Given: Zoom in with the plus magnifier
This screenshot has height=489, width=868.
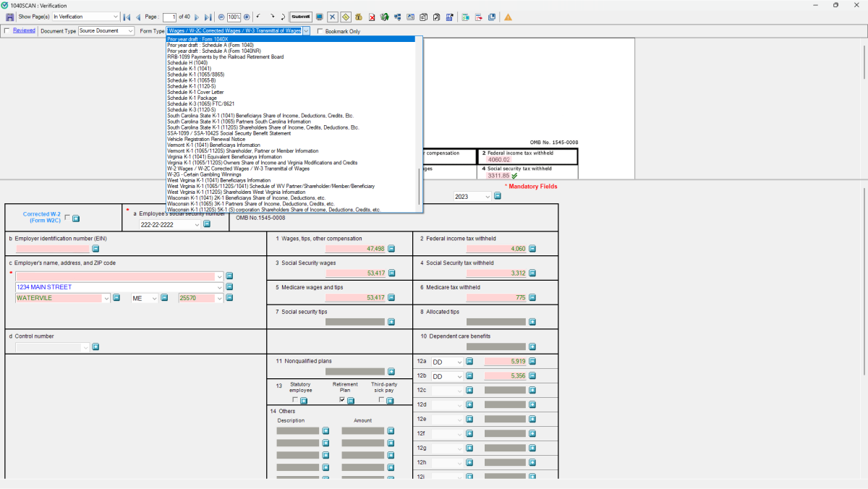Looking at the screenshot, I should [247, 17].
